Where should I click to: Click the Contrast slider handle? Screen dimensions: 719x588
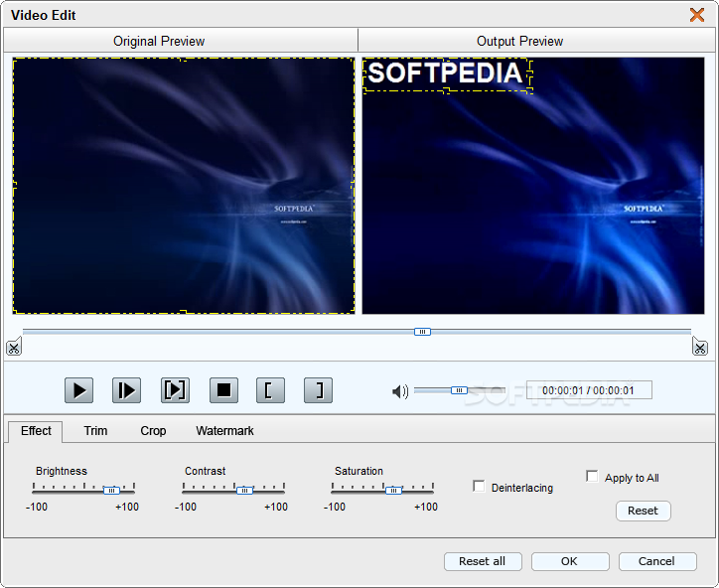(x=245, y=491)
